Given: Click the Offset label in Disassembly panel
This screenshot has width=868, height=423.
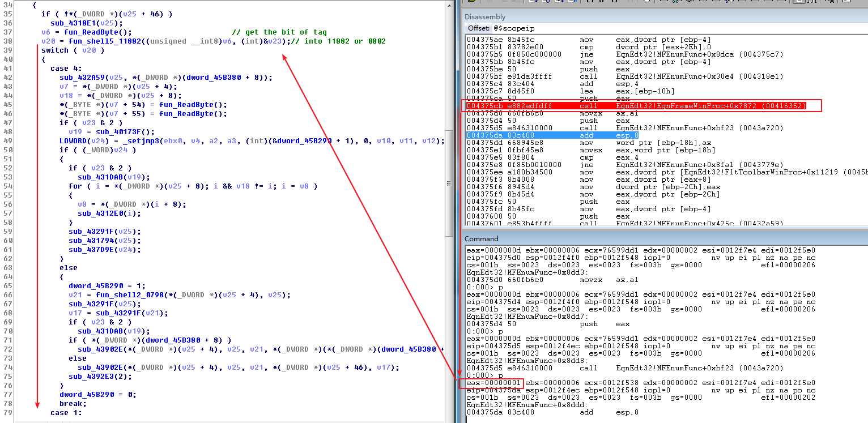Looking at the screenshot, I should 479,28.
